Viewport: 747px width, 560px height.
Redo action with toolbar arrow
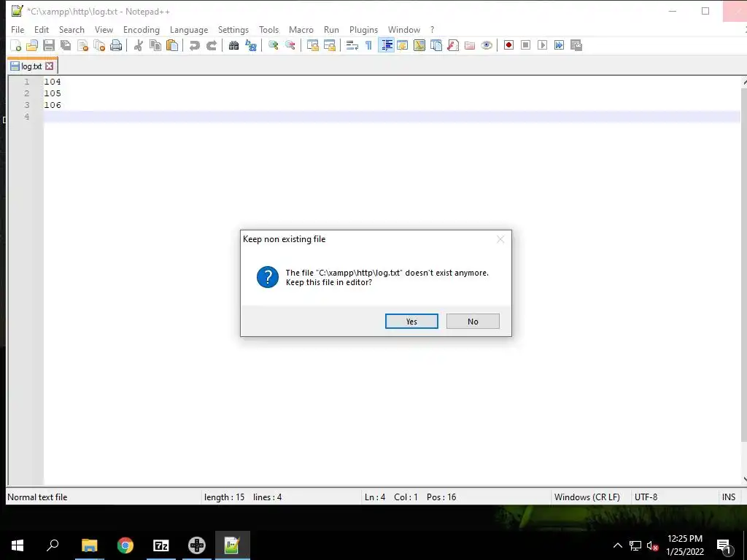[x=211, y=45]
